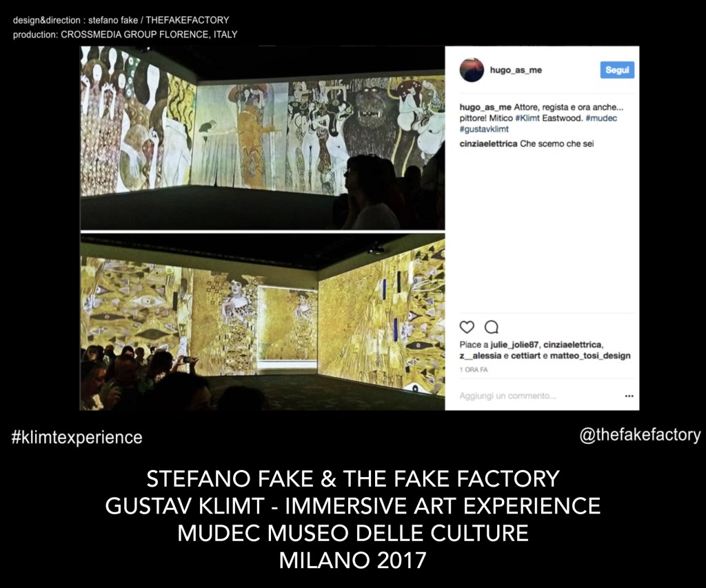Open z__alessia profile from likes

click(x=481, y=356)
